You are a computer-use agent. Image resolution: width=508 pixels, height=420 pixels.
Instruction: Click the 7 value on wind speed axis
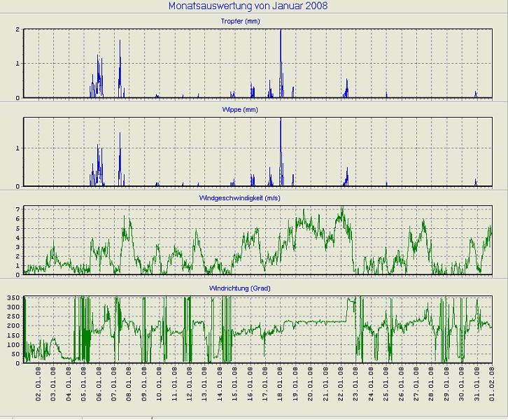[18, 209]
